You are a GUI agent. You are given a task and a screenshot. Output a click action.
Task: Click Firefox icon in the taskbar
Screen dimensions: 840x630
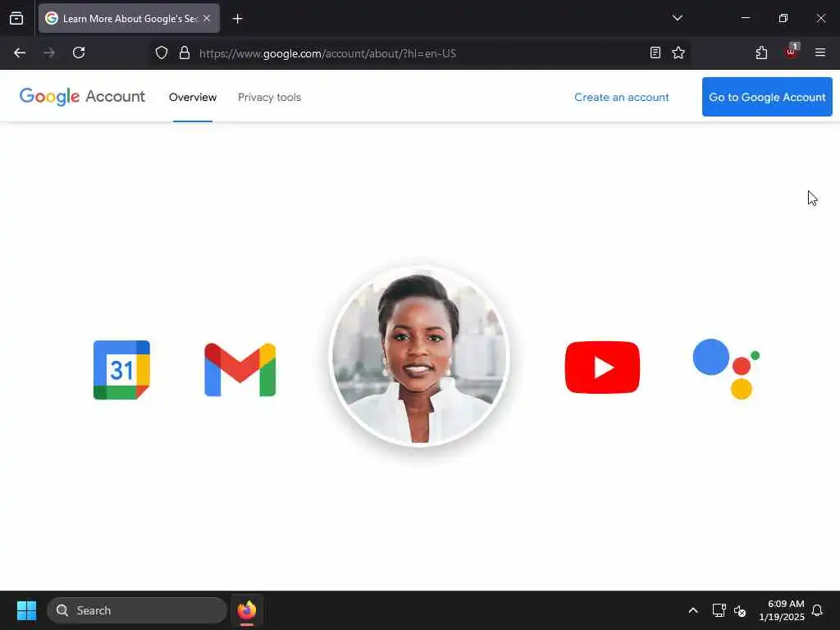pos(247,610)
